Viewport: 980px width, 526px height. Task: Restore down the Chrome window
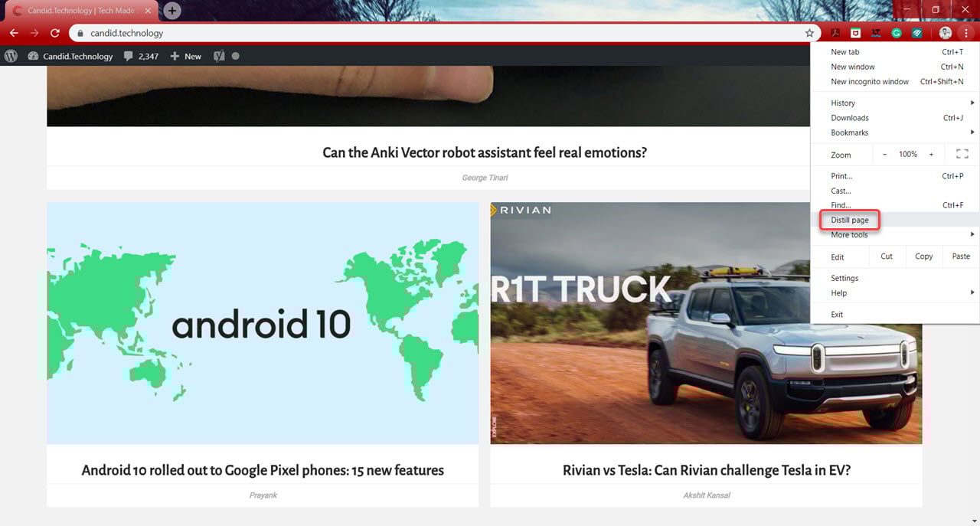point(935,9)
